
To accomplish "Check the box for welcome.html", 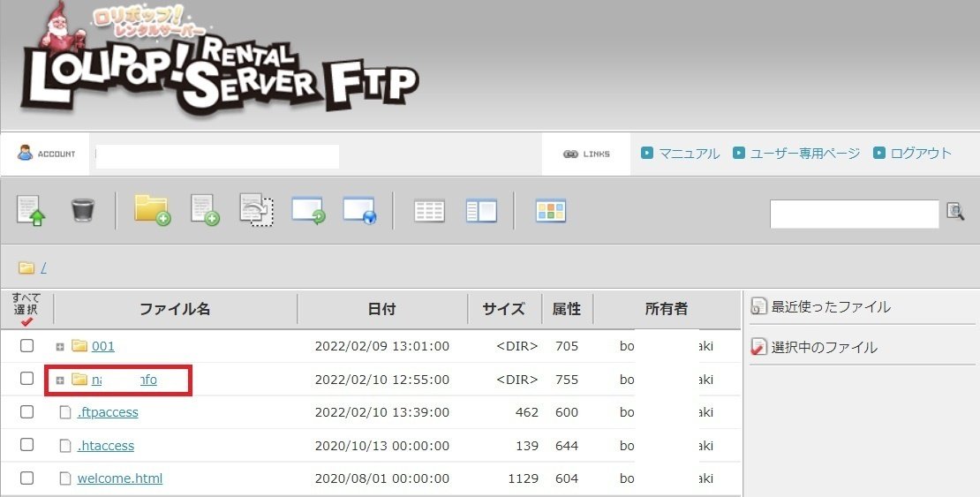I will point(26,478).
